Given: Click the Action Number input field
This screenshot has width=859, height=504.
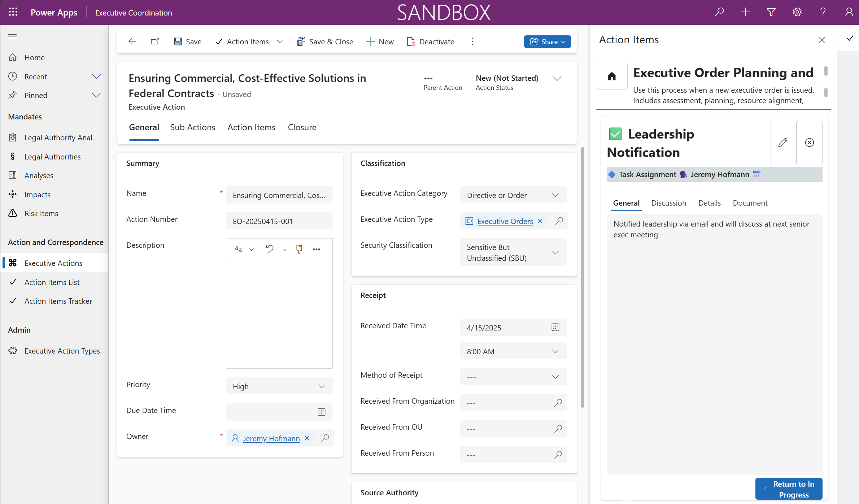Looking at the screenshot, I should click(x=279, y=221).
